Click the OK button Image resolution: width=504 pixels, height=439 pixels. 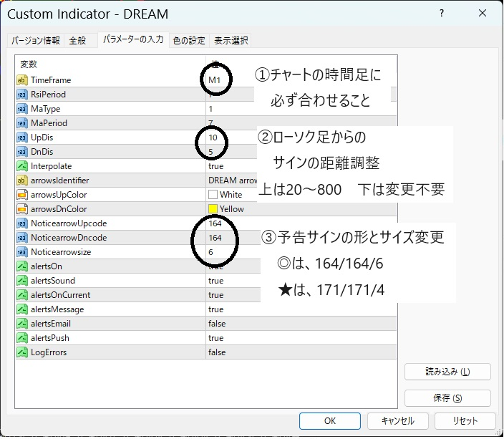tap(330, 421)
